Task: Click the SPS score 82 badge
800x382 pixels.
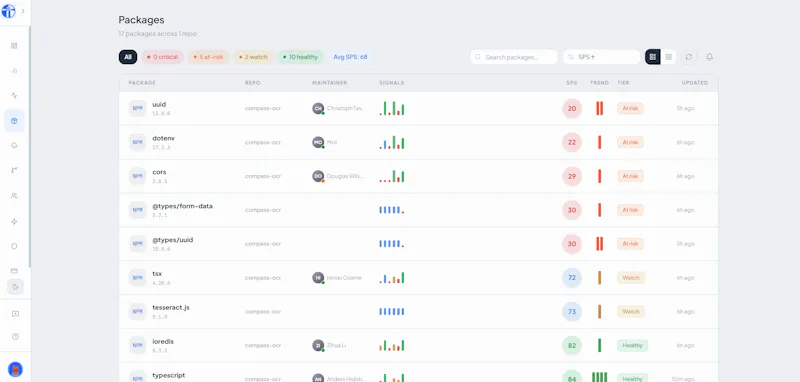Action: [572, 345]
